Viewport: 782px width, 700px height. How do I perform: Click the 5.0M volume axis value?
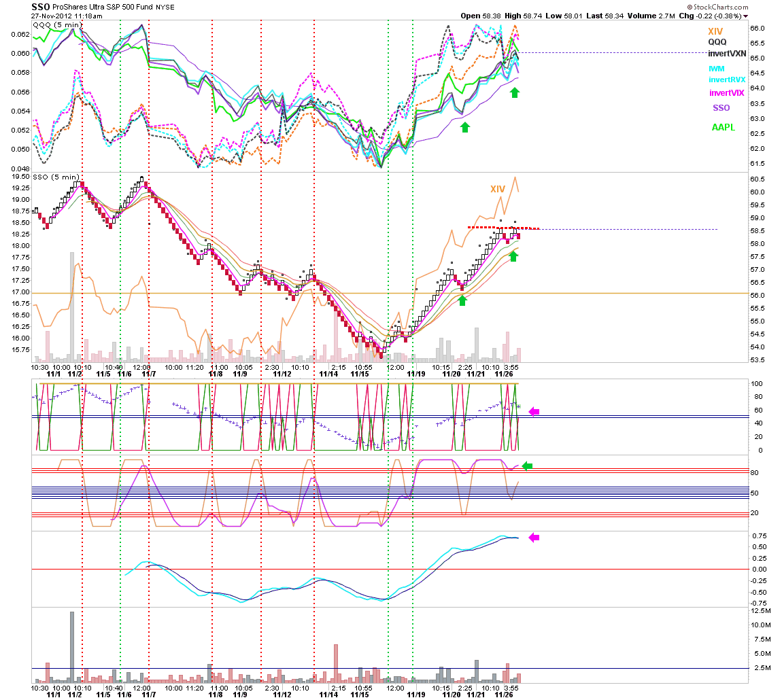point(762,653)
